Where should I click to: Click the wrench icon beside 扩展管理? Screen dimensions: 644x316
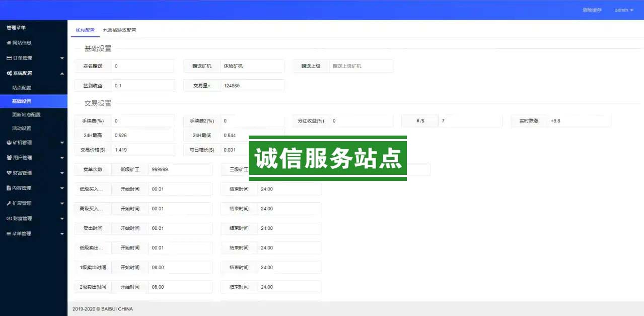point(9,203)
